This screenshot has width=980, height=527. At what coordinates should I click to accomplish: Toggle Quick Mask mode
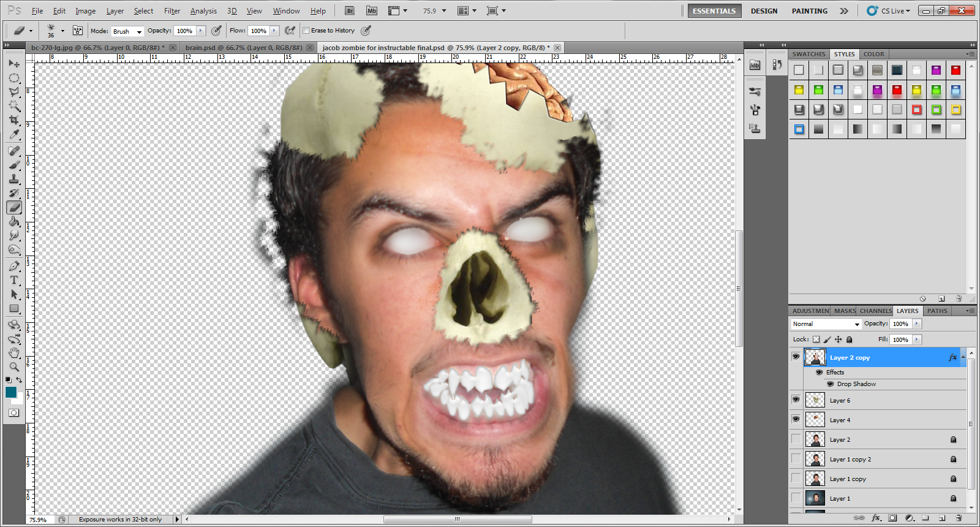13,413
